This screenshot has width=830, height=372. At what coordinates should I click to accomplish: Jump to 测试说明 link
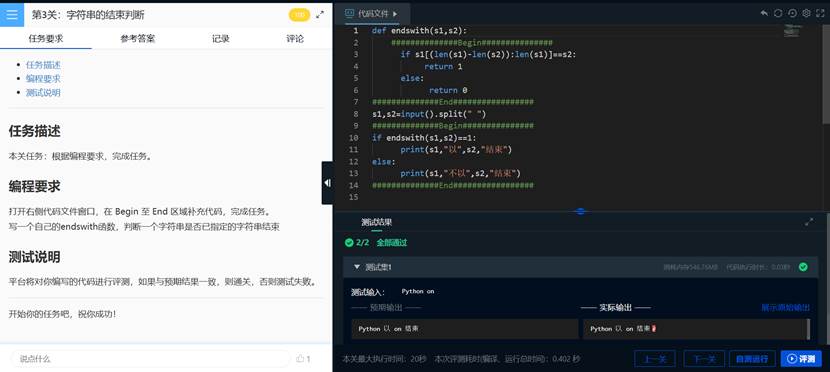click(43, 93)
